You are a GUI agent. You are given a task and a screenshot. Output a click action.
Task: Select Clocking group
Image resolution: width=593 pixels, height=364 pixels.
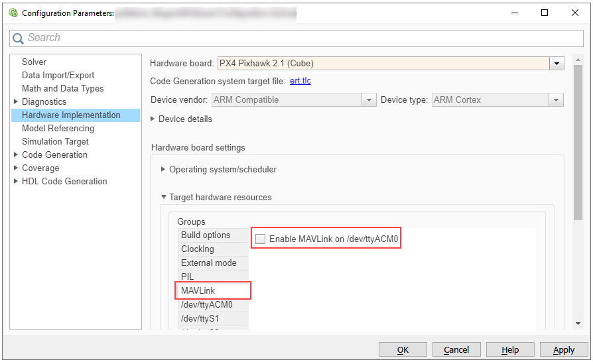coord(214,249)
